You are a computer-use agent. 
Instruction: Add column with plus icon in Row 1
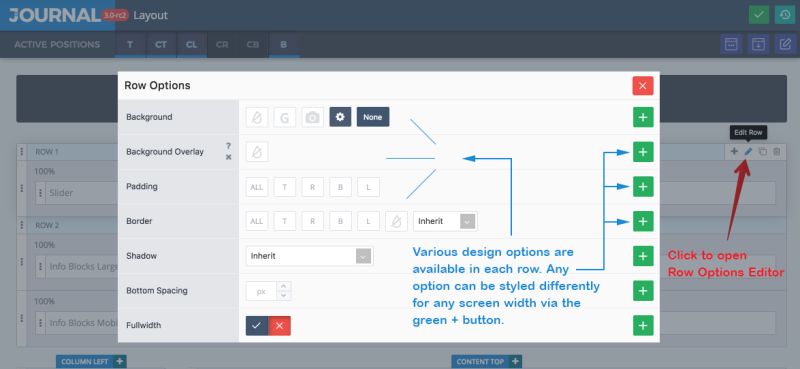coord(734,152)
